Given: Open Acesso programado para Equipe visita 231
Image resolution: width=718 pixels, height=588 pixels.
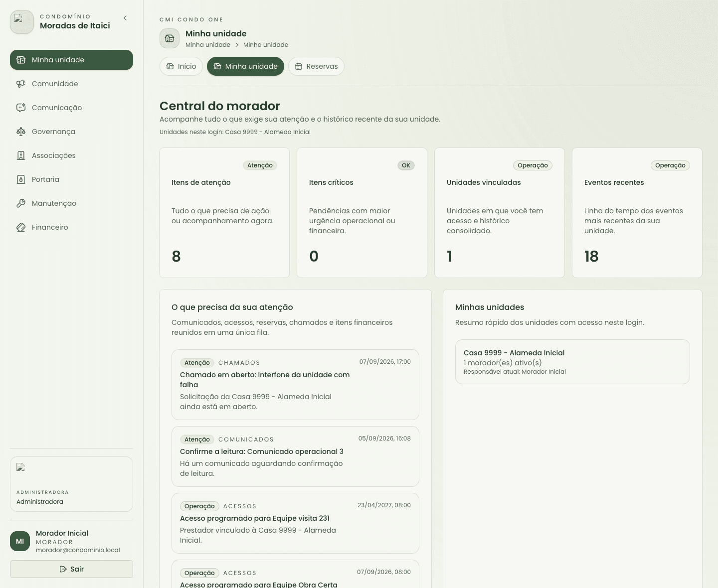Looking at the screenshot, I should pos(295,523).
